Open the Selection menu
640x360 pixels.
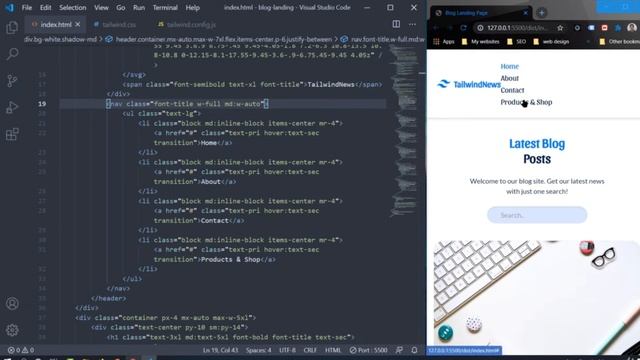(73, 7)
